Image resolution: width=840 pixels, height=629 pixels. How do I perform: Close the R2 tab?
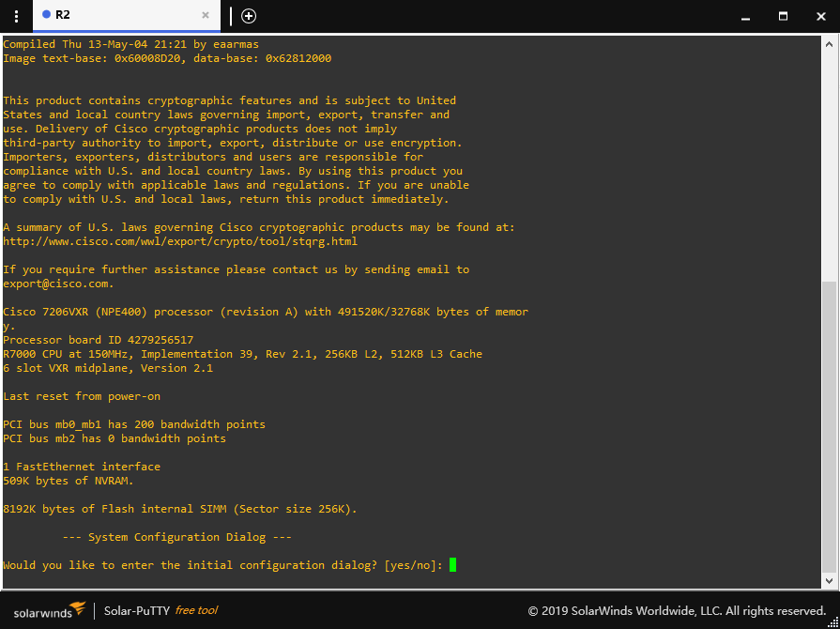pyautogui.click(x=206, y=16)
